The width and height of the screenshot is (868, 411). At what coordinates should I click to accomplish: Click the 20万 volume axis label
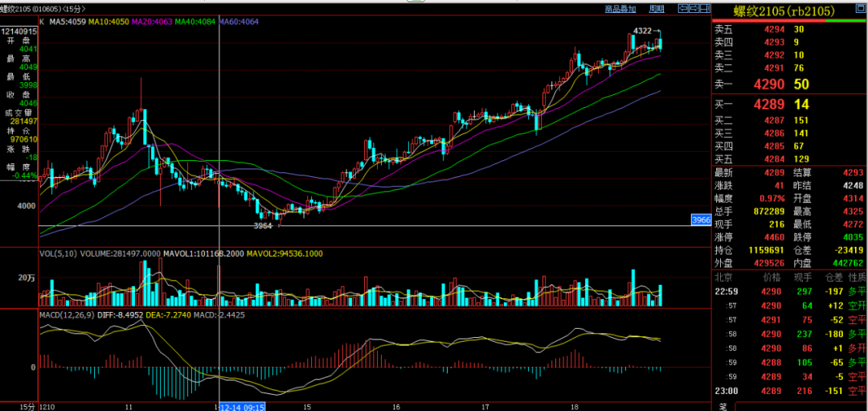tap(25, 278)
